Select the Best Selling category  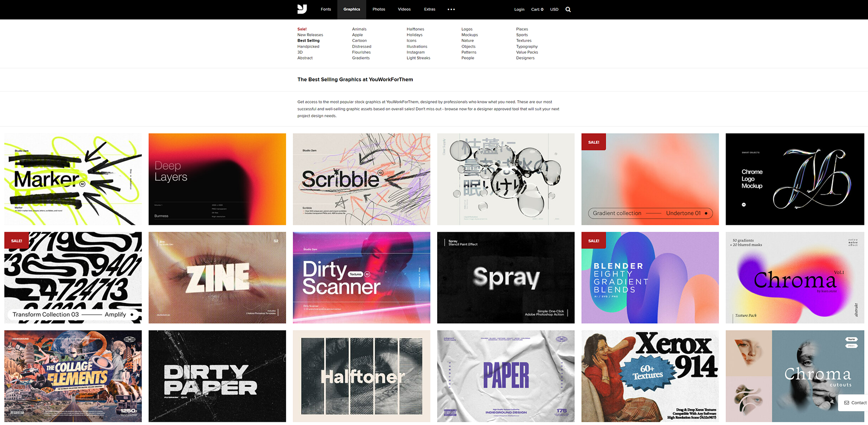[308, 41]
